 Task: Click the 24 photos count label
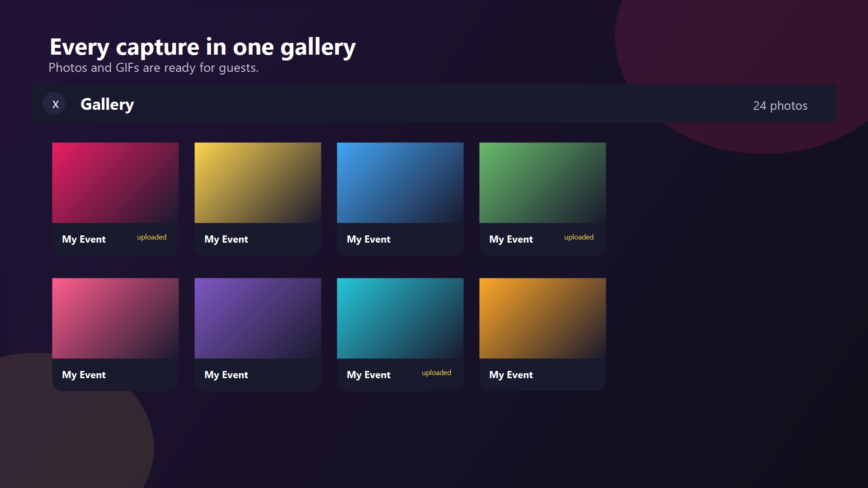[x=780, y=106]
